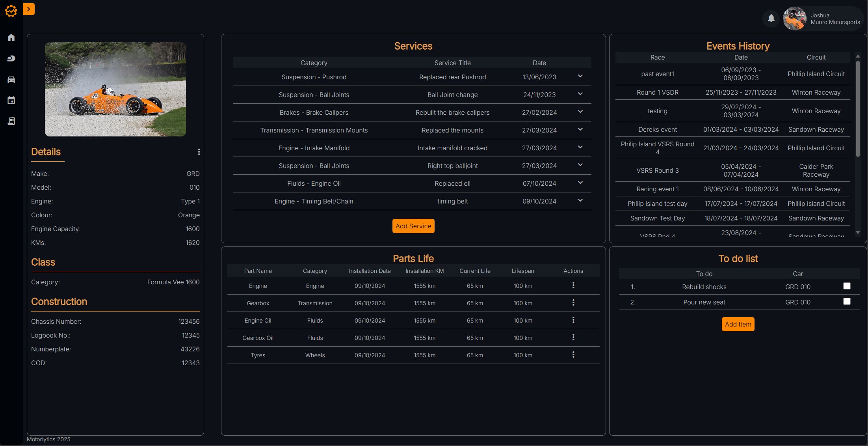Open the Details section options menu
This screenshot has height=446, width=868.
[x=199, y=151]
